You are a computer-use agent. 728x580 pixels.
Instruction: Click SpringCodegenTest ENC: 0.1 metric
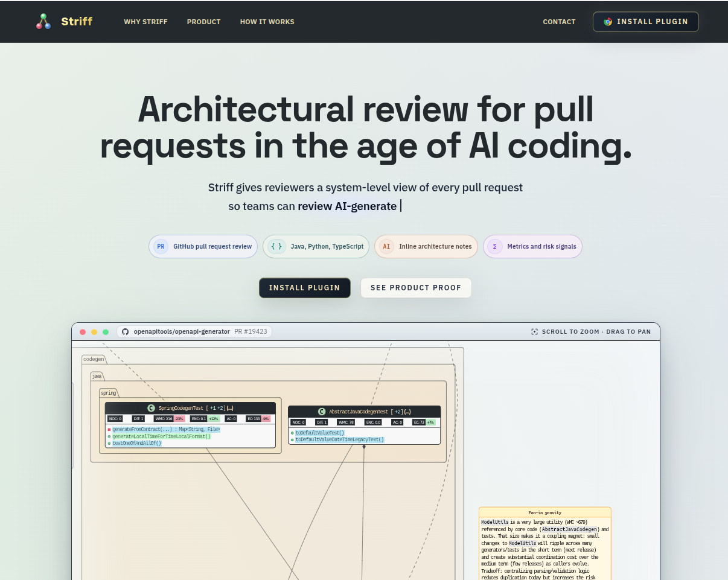pyautogui.click(x=199, y=419)
